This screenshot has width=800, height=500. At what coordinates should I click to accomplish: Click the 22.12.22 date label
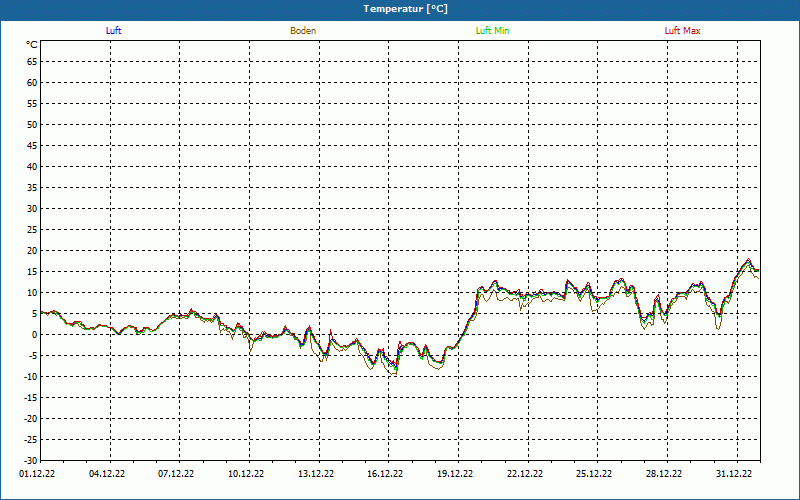tap(525, 473)
